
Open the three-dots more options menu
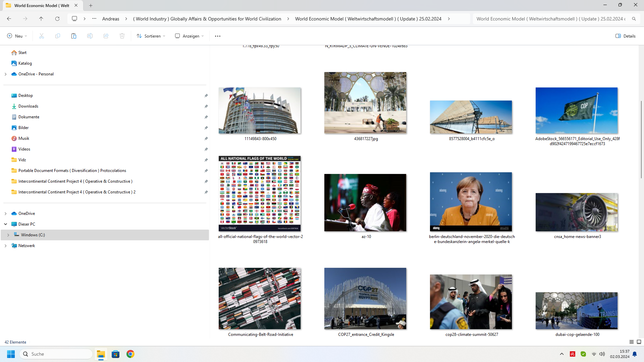point(218,36)
